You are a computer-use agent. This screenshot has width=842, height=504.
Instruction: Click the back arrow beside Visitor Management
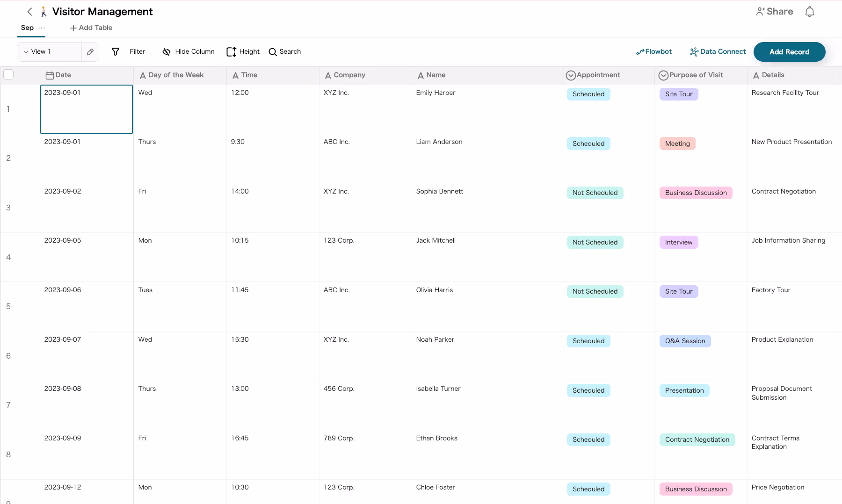pyautogui.click(x=30, y=12)
